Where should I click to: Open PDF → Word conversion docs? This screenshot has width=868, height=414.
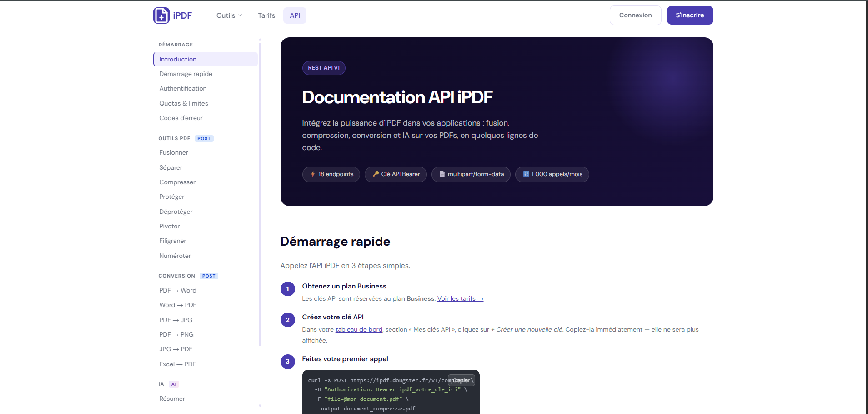point(178,290)
